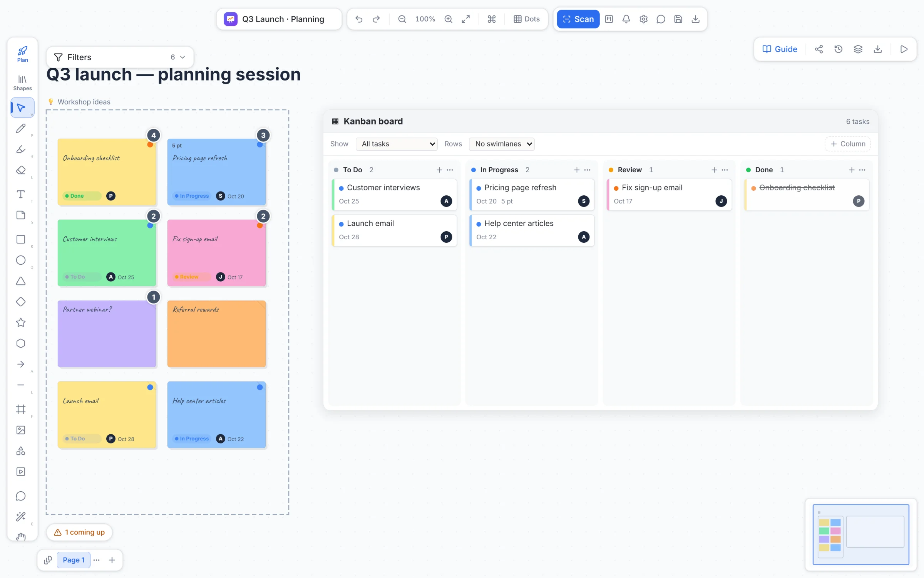Select the Arrow connector tool
This screenshot has width=924, height=578.
pyautogui.click(x=21, y=364)
